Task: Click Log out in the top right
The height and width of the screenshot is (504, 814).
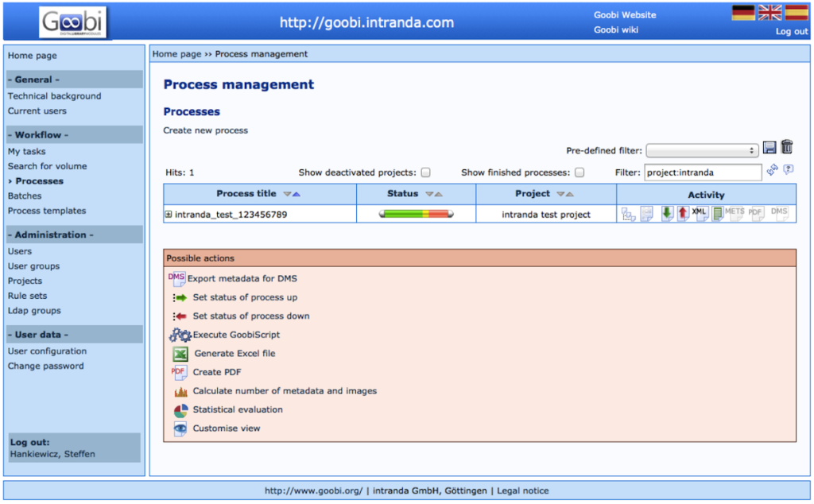Action: pyautogui.click(x=792, y=31)
